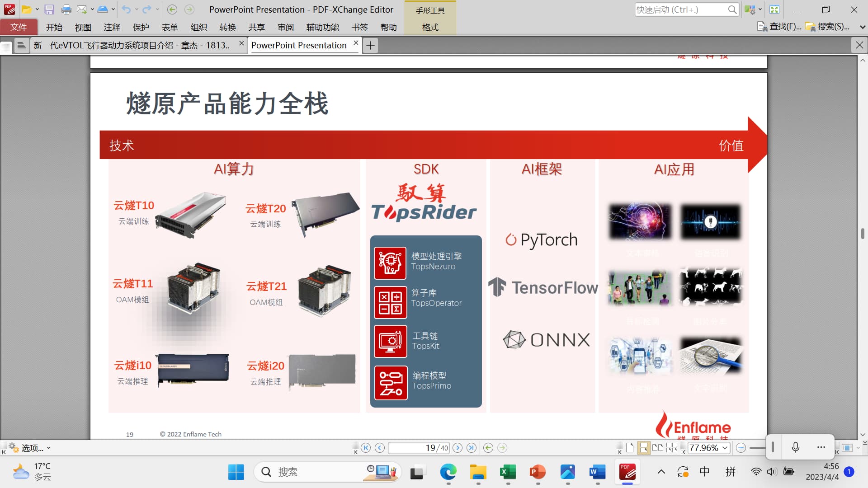Open the document list panel icon
The image size is (868, 488).
pos(21,45)
